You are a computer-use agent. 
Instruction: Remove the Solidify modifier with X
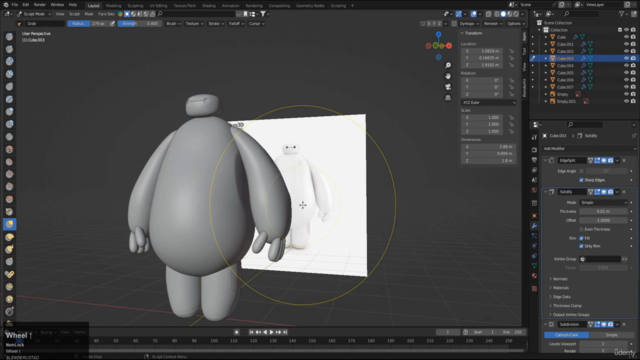pyautogui.click(x=624, y=192)
